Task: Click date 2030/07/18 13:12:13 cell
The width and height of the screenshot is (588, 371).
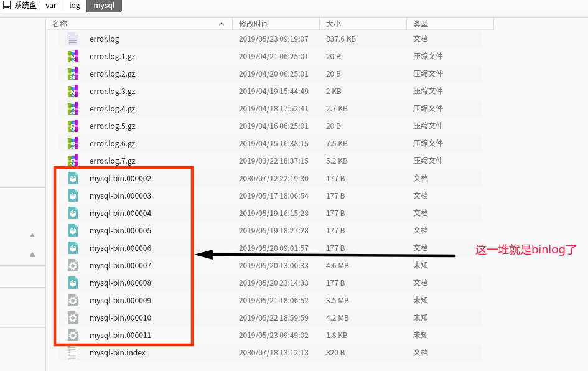Action: coord(273,352)
